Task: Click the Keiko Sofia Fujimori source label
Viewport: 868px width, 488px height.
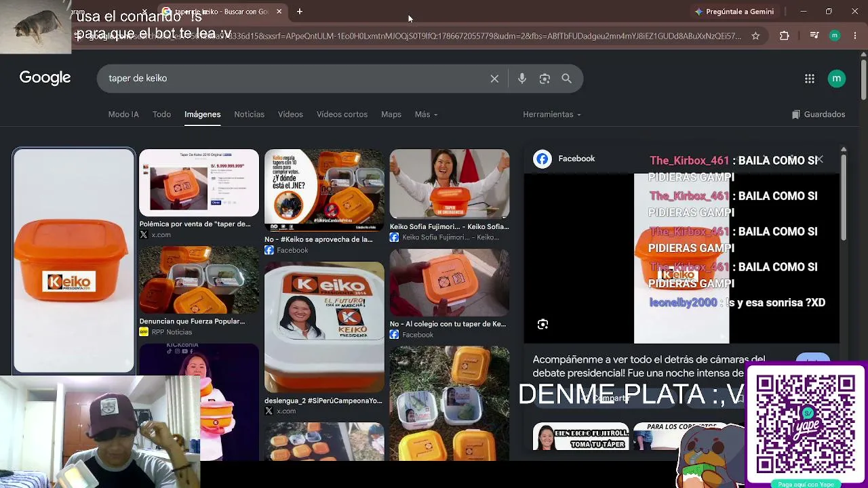Action: point(445,237)
